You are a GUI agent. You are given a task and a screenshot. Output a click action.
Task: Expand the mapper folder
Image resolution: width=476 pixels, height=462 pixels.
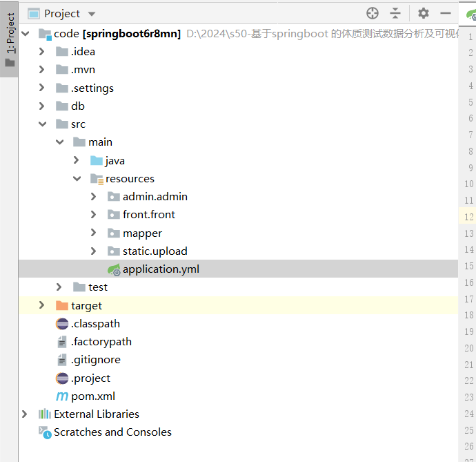pos(94,233)
